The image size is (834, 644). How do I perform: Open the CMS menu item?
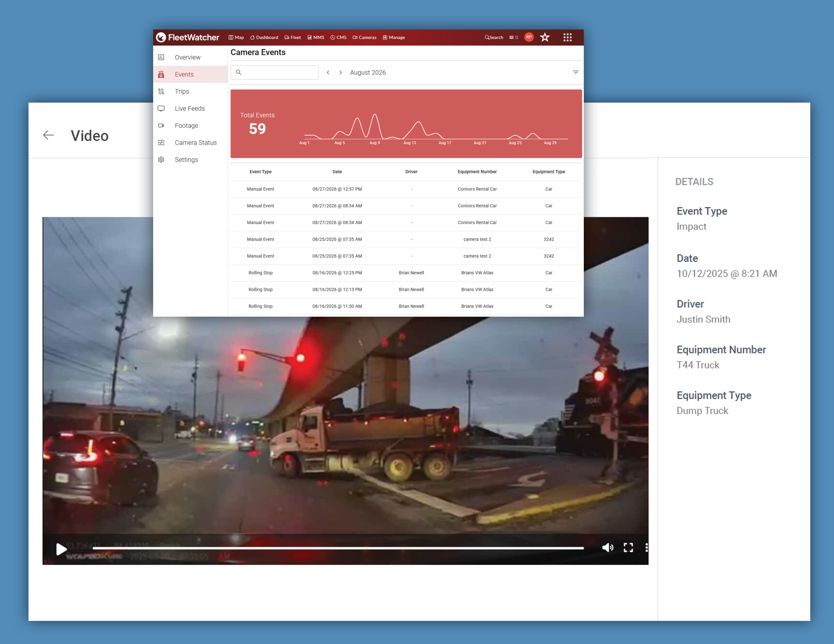click(x=338, y=37)
